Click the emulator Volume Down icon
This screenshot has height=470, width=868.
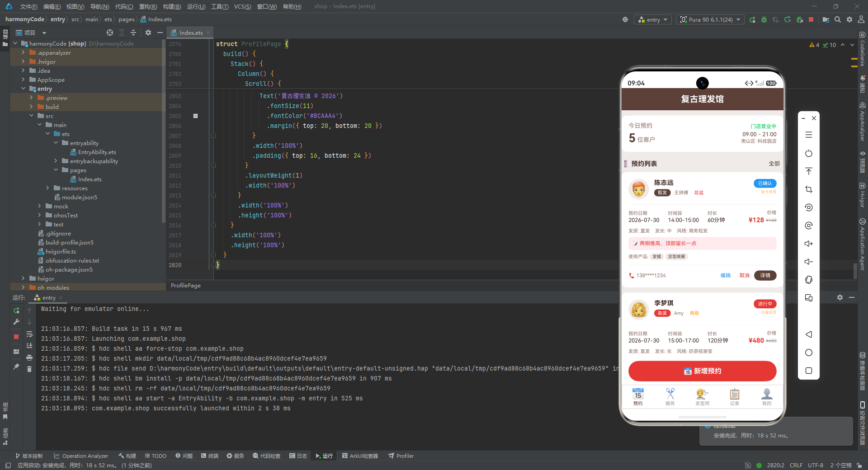[x=809, y=262]
